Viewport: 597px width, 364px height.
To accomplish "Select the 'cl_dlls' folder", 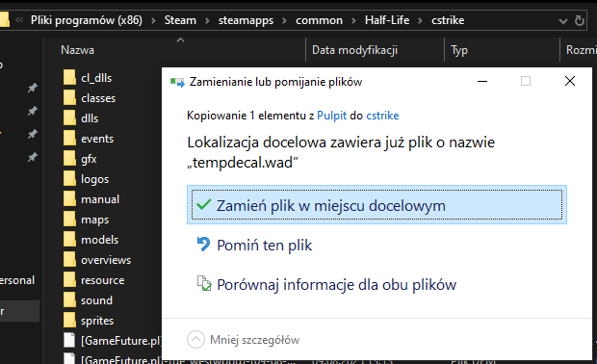I will point(96,78).
